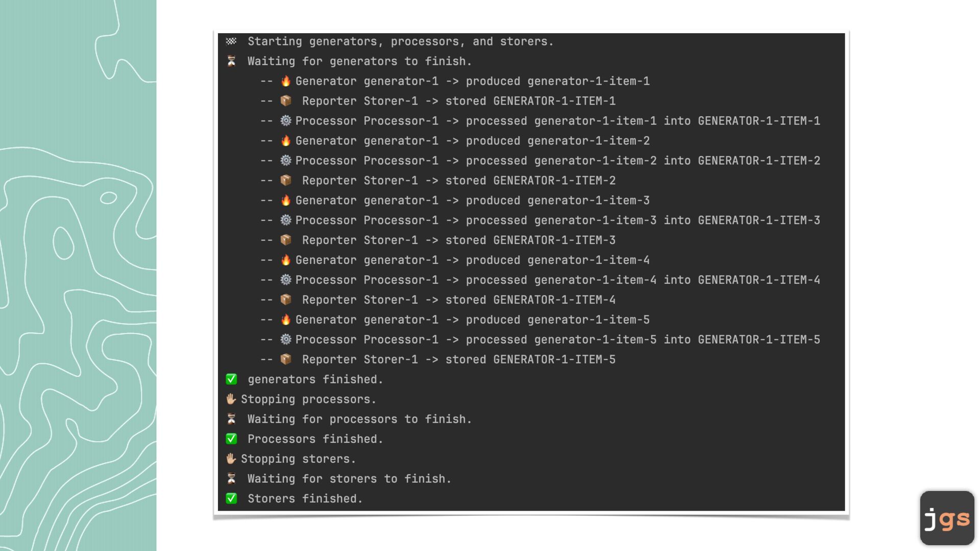Click the gear icon on the generator-1-item-3 processed line
This screenshot has width=980, height=551.
click(286, 220)
